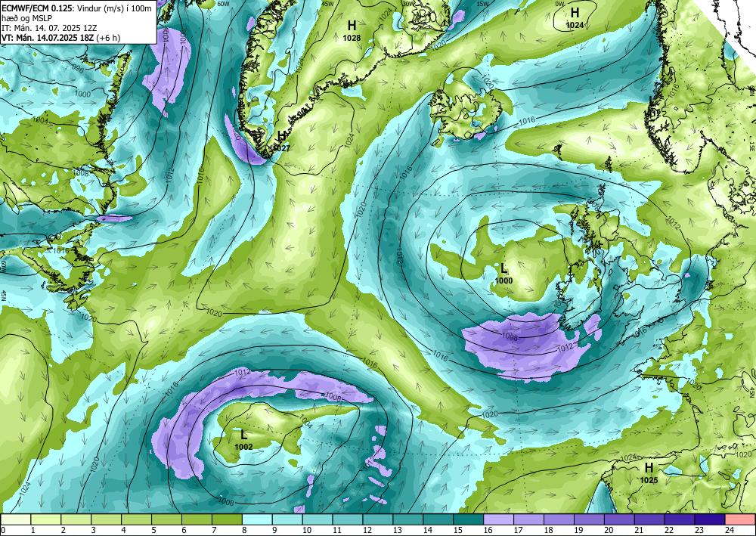This screenshot has width=756, height=536.
Task: Click the 15–16 m/s dark teal legend swatch
Action: click(x=468, y=519)
